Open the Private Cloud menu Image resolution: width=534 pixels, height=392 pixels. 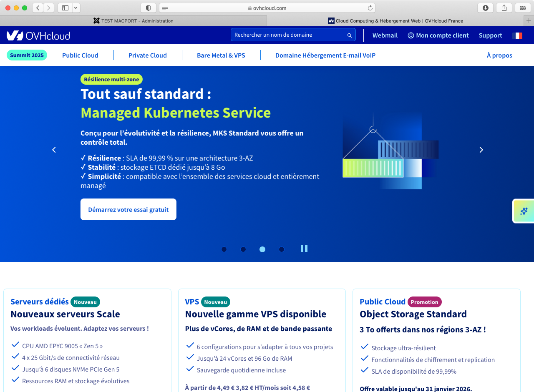[147, 55]
